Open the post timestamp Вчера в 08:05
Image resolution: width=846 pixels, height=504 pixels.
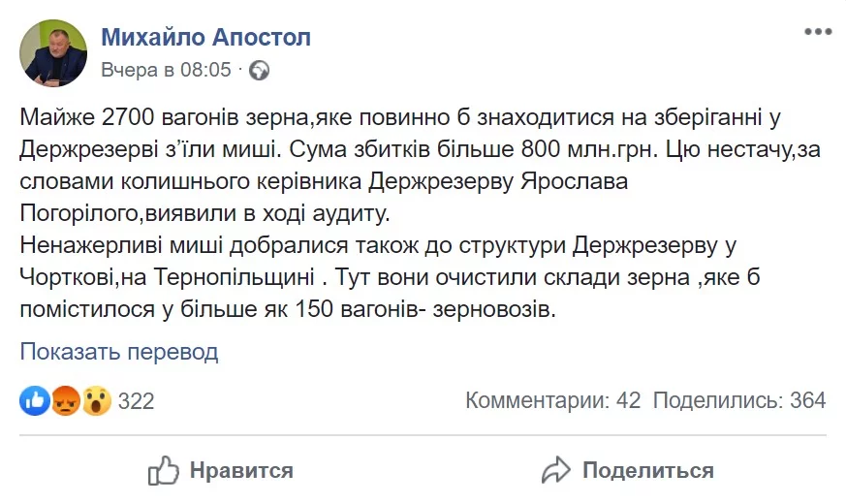(167, 70)
